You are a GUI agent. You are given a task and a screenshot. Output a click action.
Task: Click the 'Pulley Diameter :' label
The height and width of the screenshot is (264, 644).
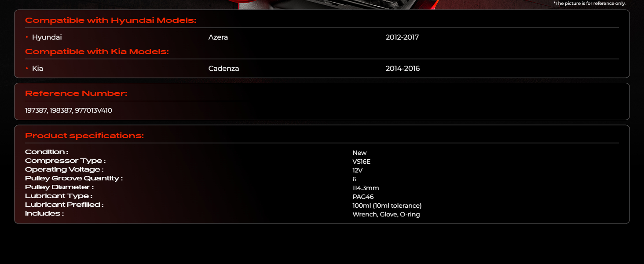pos(59,187)
